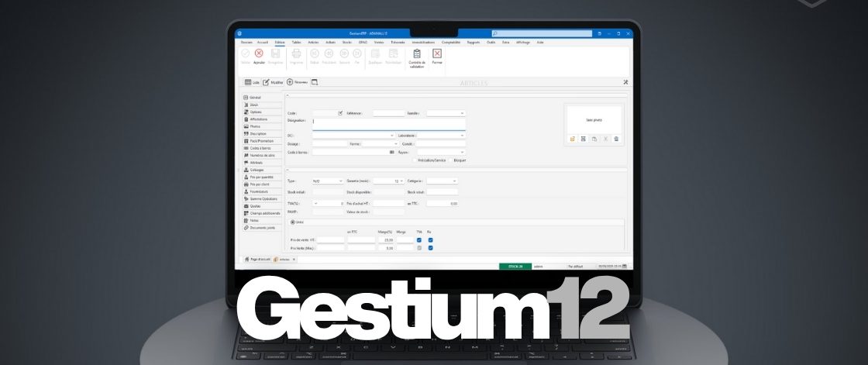Expand the Laboratoire dropdown
This screenshot has height=365, width=868.
pos(462,135)
